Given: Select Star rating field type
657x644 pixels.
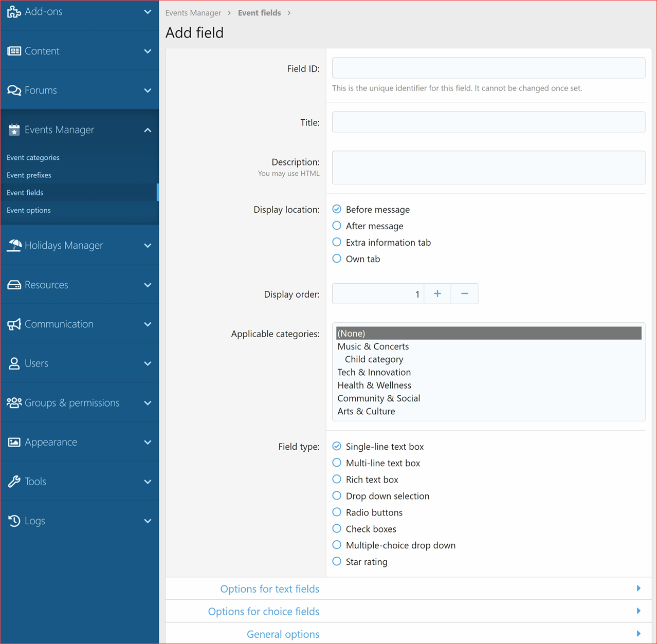Looking at the screenshot, I should click(x=337, y=561).
